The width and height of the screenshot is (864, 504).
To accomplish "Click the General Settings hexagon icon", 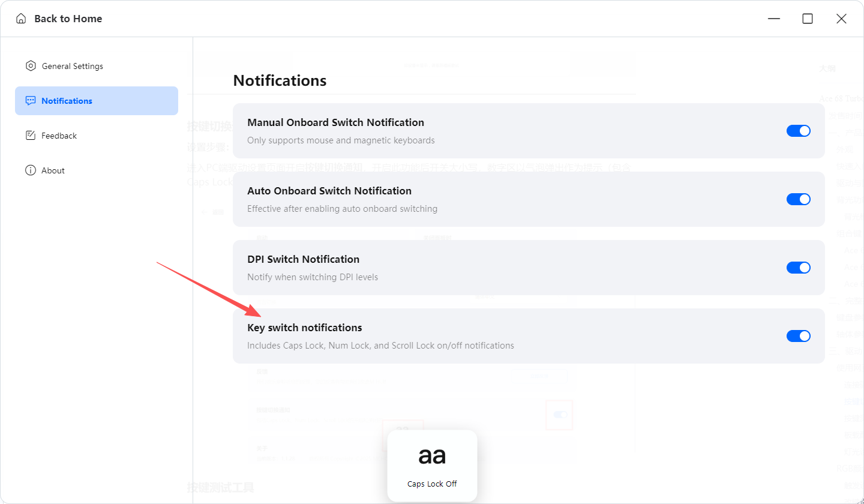I will (x=31, y=66).
